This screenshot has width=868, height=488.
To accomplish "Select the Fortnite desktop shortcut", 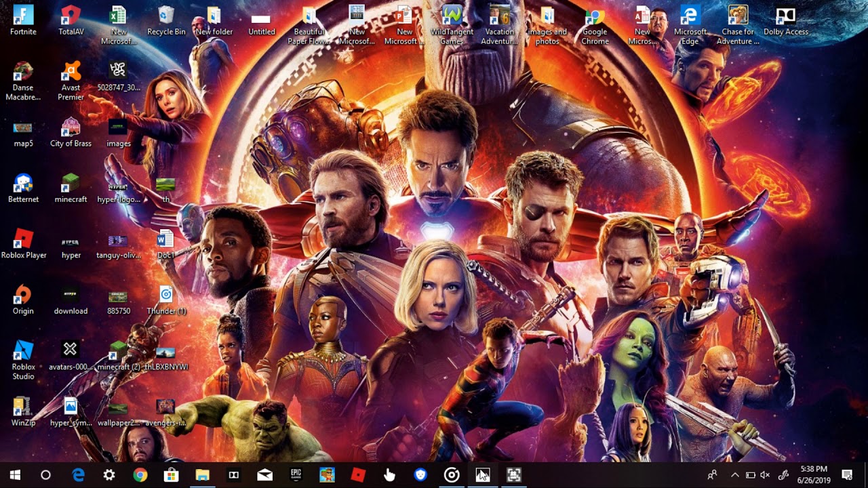I will pyautogui.click(x=23, y=20).
